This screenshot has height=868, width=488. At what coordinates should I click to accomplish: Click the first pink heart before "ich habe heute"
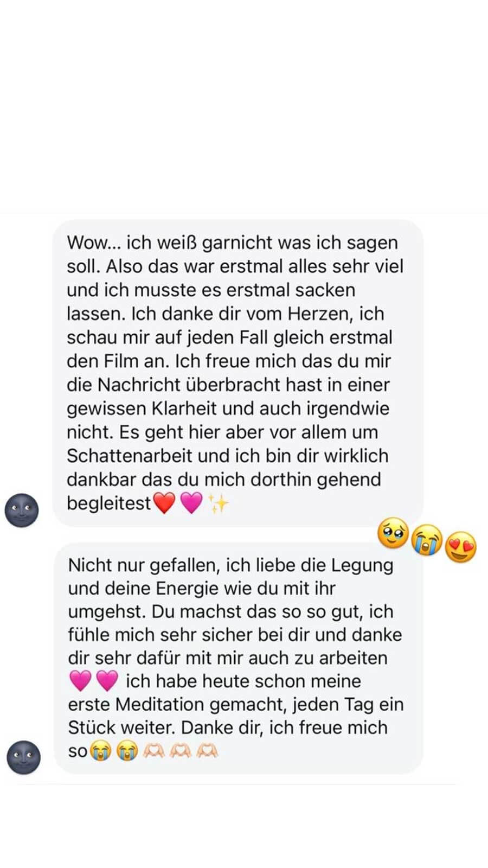point(80,681)
